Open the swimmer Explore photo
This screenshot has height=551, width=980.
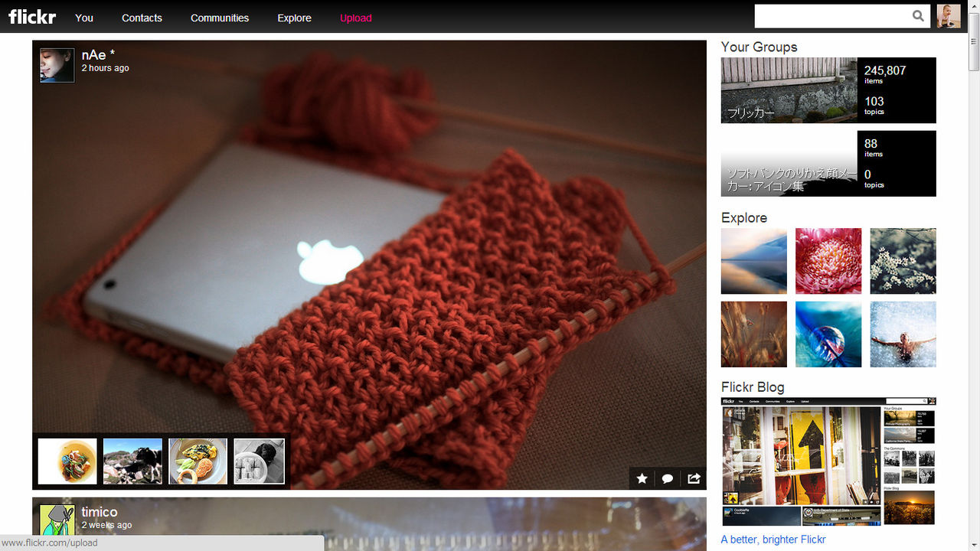[903, 334]
